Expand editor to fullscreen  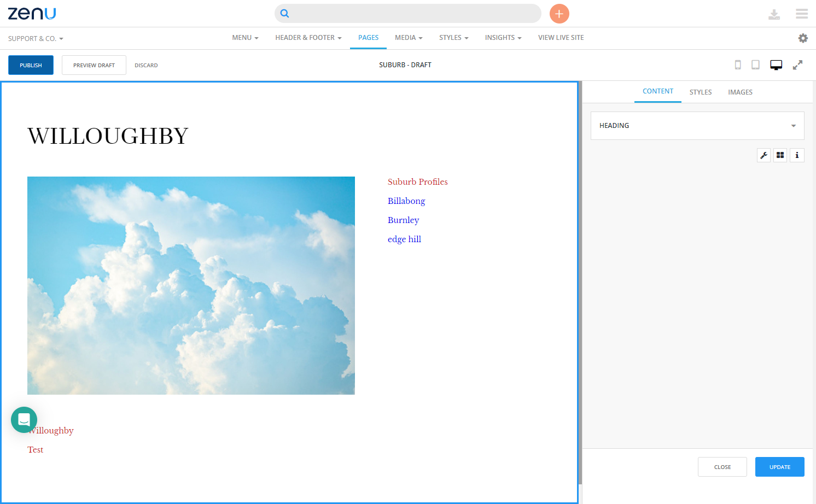point(798,65)
